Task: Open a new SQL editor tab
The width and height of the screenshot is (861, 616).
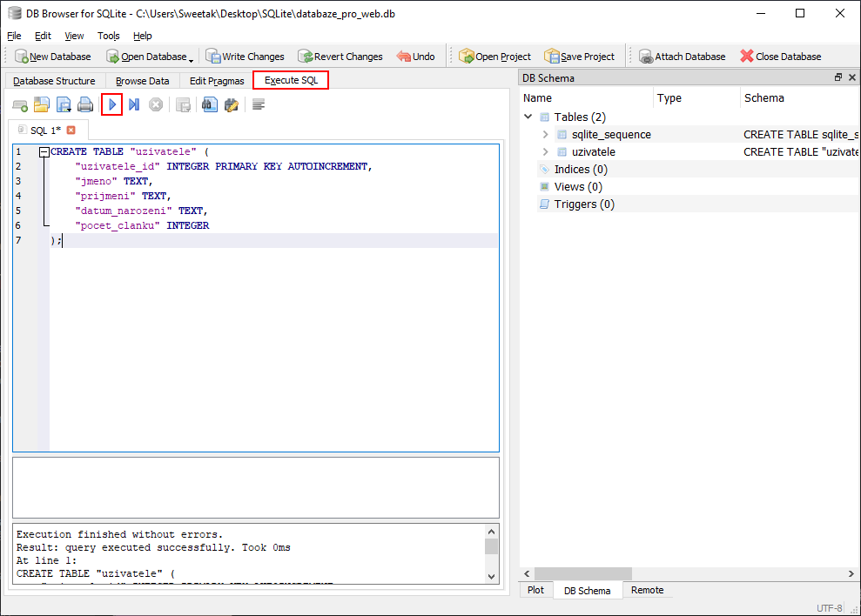Action: tap(20, 104)
